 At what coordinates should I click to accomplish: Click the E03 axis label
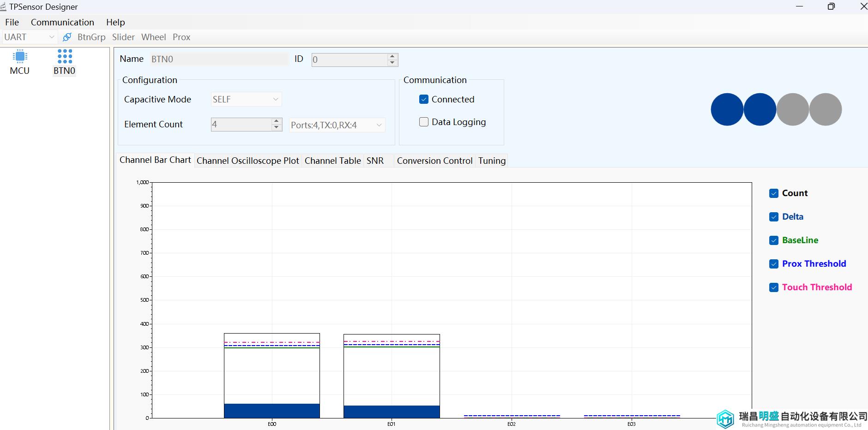coord(631,424)
